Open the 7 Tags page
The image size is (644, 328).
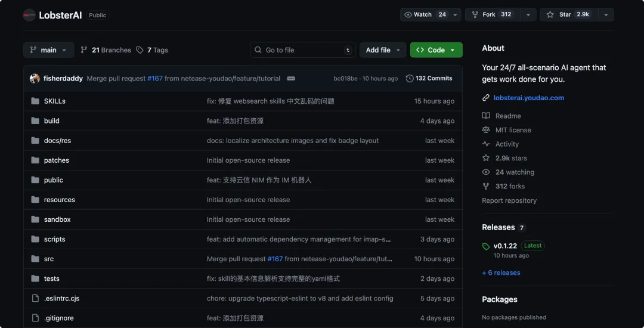152,50
